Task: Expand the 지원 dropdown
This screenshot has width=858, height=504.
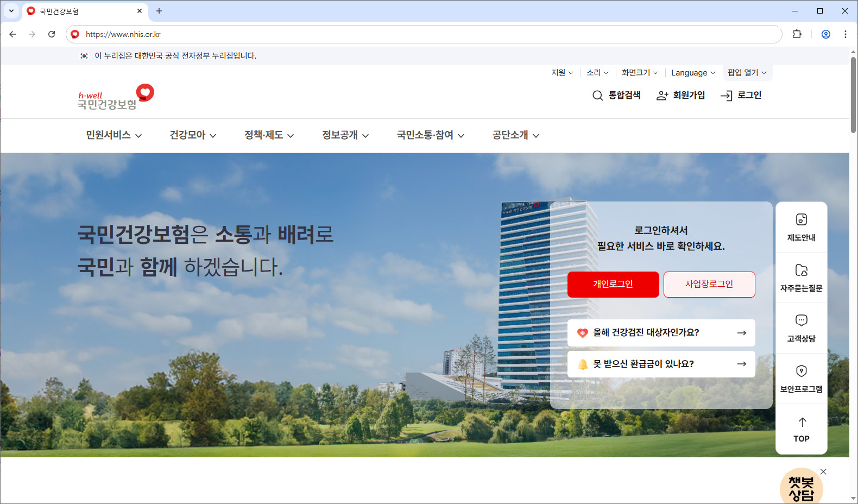Action: [x=562, y=73]
